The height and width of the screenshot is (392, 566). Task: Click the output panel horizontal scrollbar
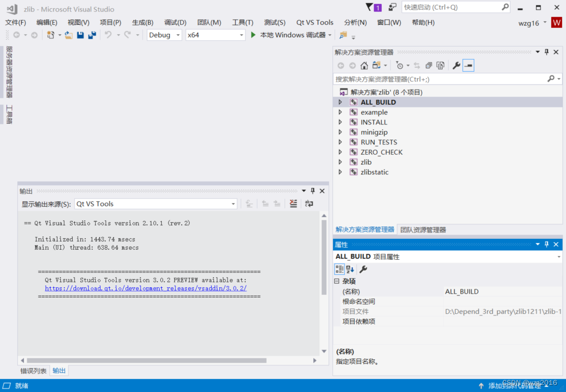147,360
